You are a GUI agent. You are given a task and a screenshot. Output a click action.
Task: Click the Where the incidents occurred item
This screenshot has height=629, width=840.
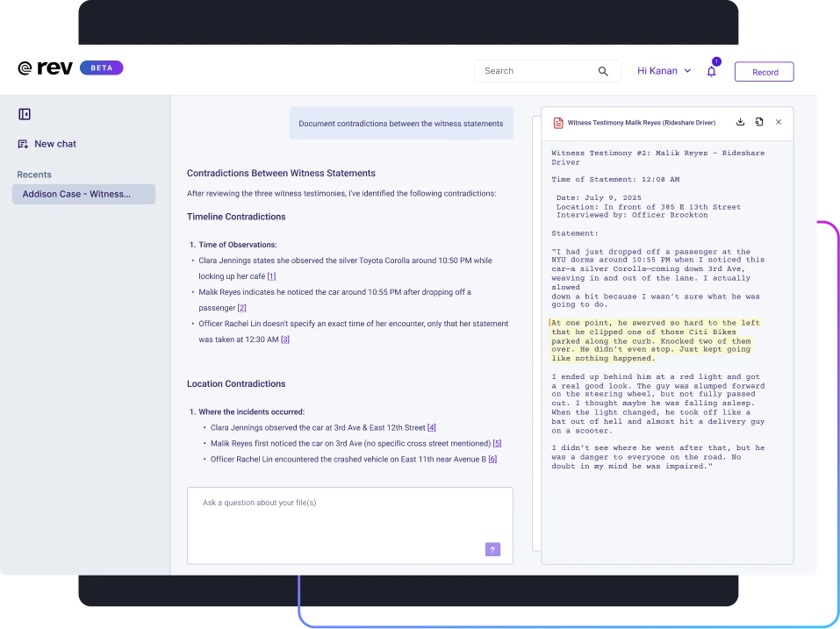tap(251, 412)
